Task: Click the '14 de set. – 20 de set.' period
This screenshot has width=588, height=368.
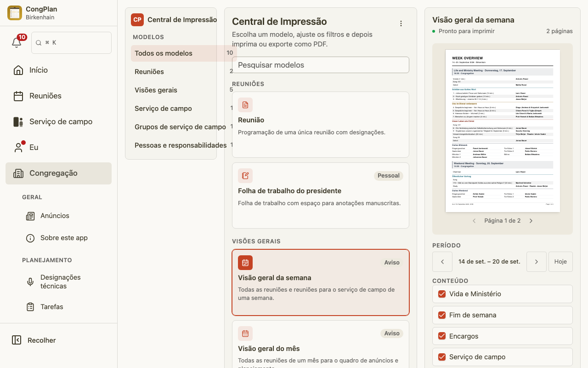Action: 489,261
